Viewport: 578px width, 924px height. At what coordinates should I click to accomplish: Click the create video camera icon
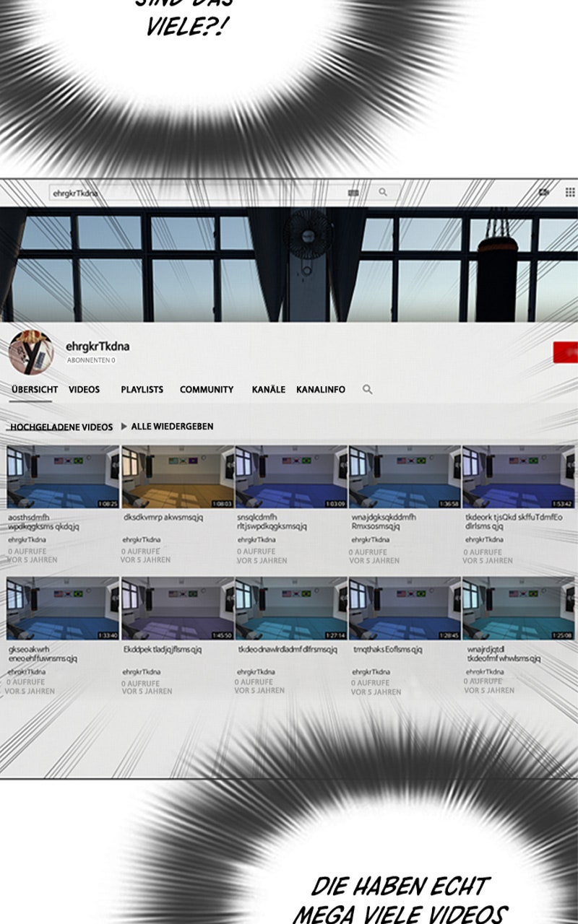point(544,193)
